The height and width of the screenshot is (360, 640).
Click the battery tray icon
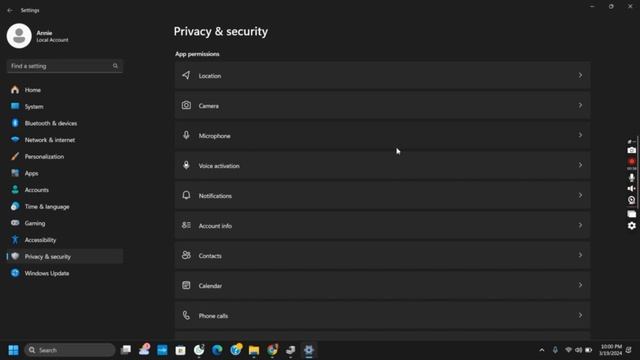tap(588, 350)
